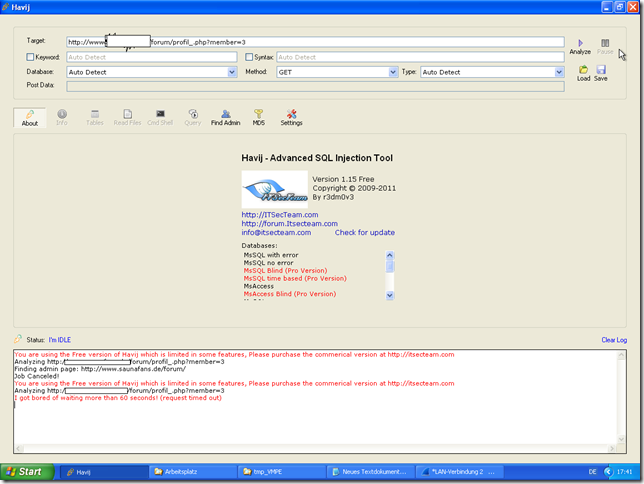Select 'MsAccess Blind (Pro Version)' entry

290,294
